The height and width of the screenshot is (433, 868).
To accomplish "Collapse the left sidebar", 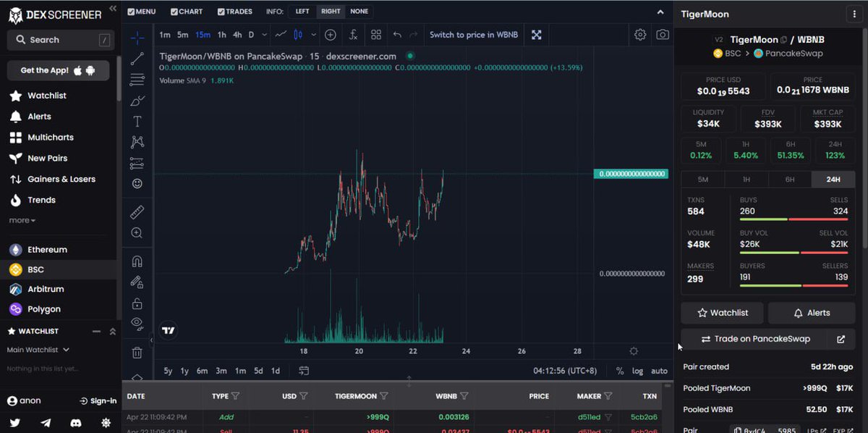I will (x=113, y=8).
